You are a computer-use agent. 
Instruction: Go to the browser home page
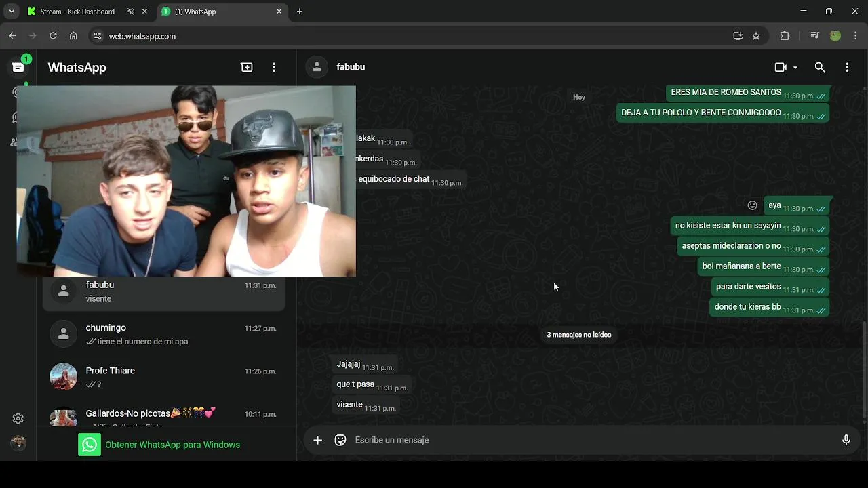(73, 36)
